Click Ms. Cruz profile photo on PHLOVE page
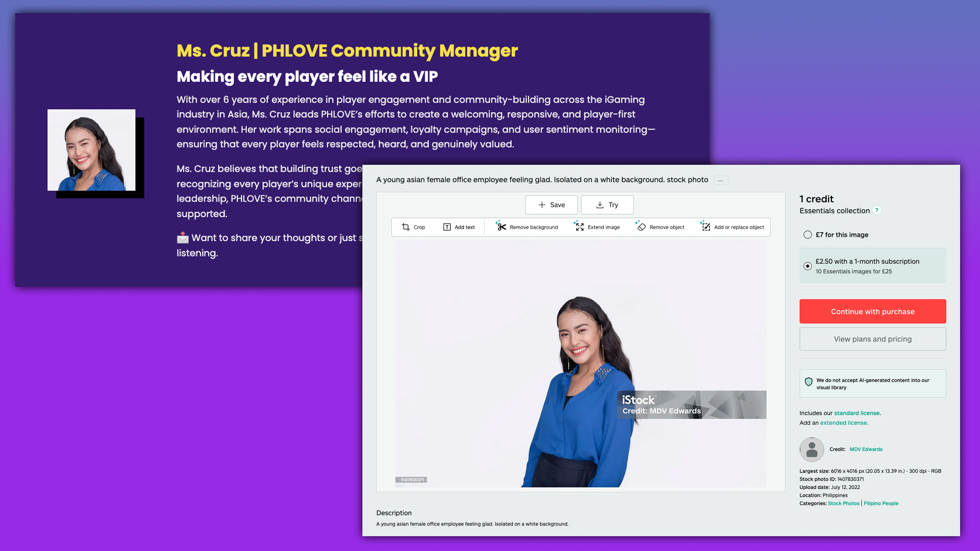The image size is (980, 551). click(91, 150)
